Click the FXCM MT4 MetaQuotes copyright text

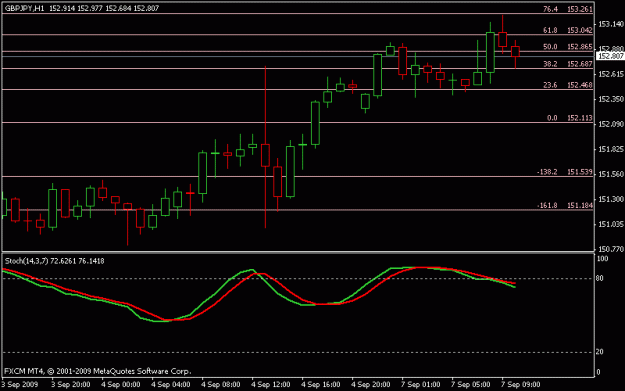tap(98, 371)
